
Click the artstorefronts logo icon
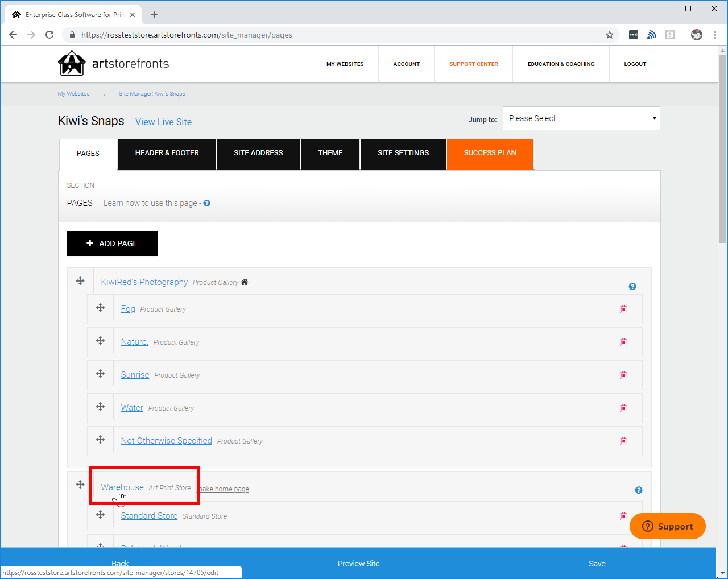click(x=72, y=63)
